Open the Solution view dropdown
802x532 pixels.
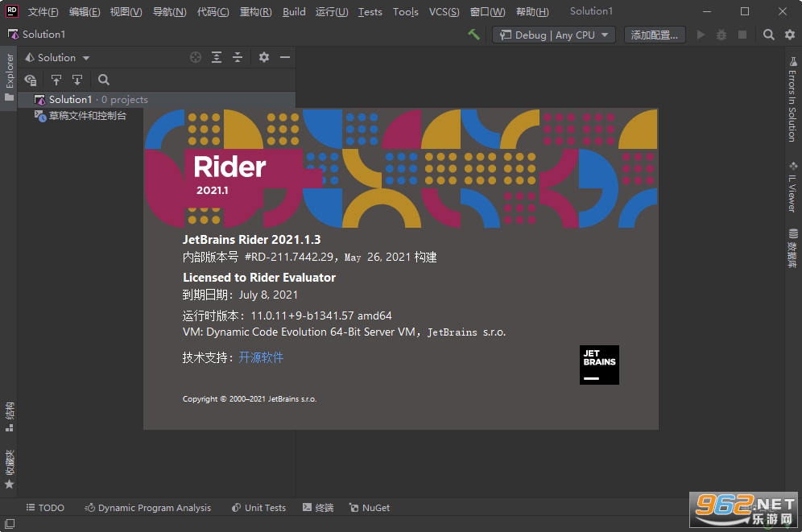pyautogui.click(x=57, y=57)
